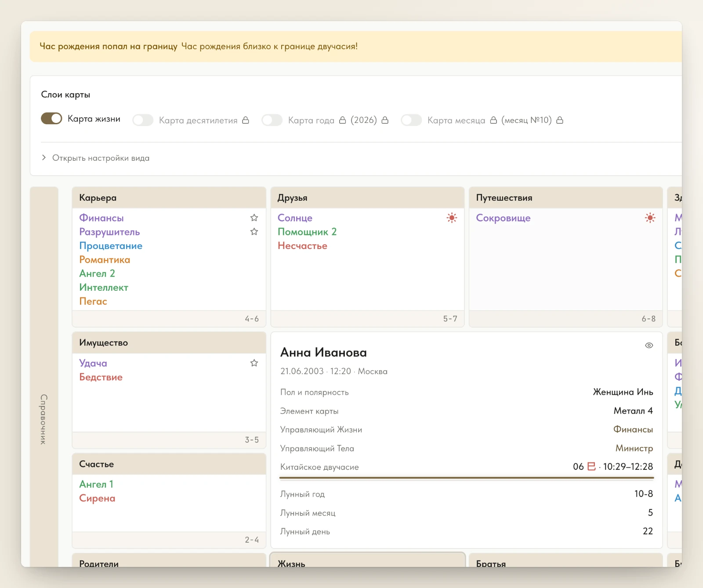
Task: Click the Несчастье star in Друзья
Action: coord(302,246)
